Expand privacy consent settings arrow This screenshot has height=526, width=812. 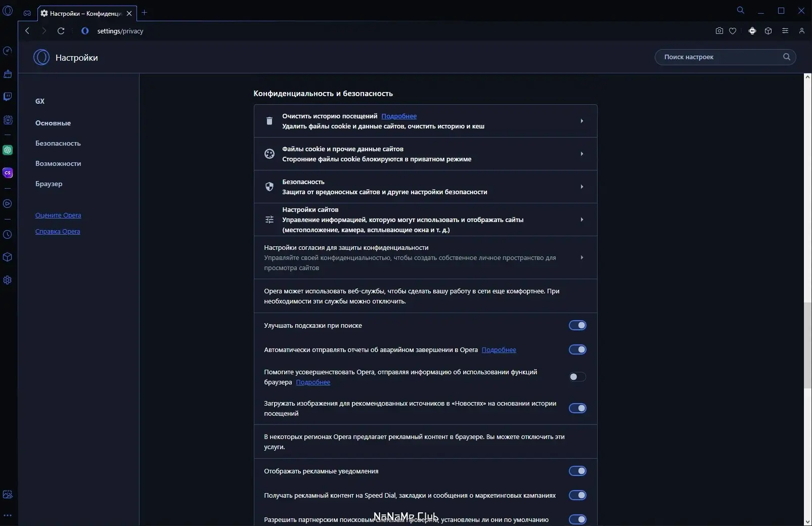click(582, 257)
